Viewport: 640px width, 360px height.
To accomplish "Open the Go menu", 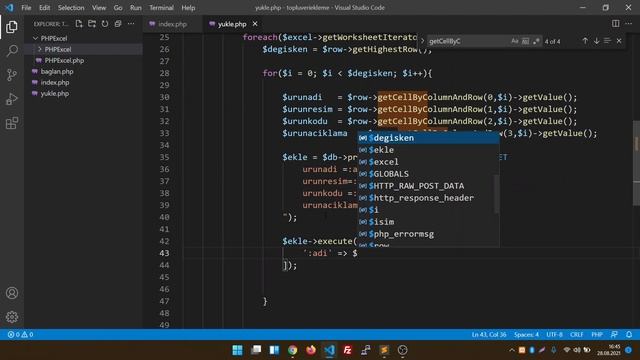I will tap(118, 8).
